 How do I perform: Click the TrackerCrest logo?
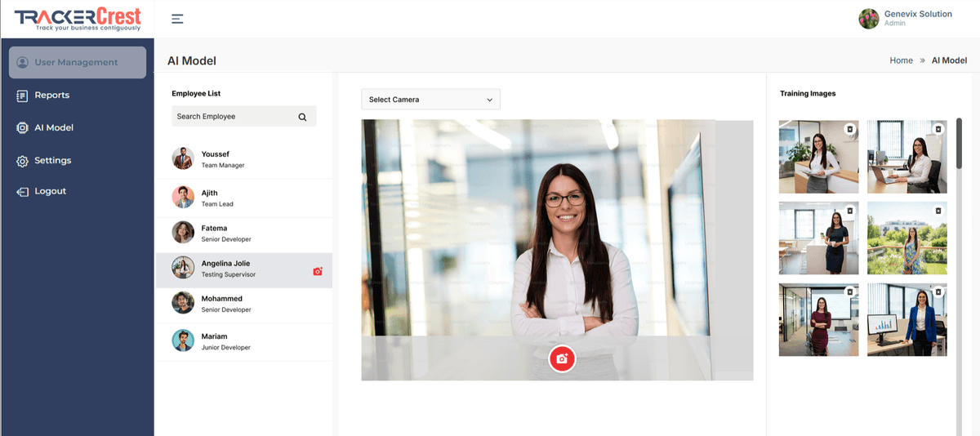(x=78, y=19)
